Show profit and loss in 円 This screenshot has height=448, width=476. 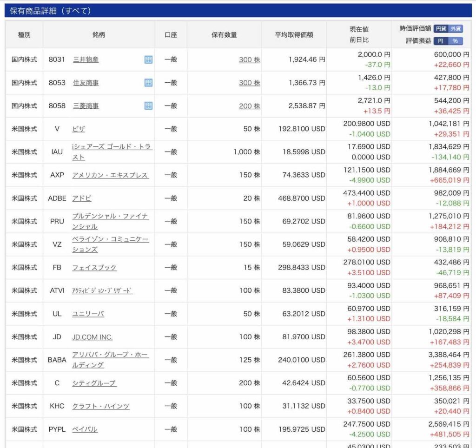click(441, 41)
